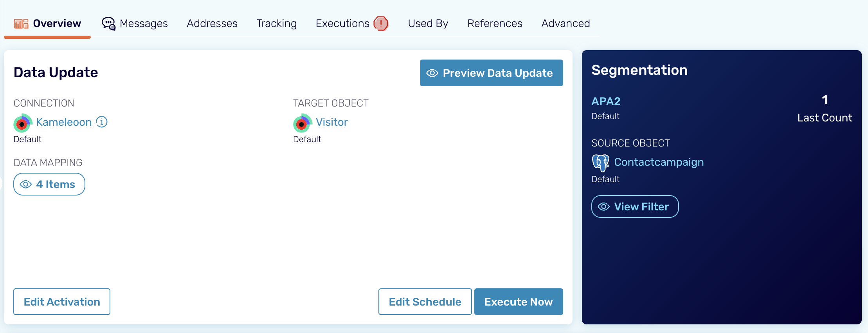Open the Addresses tab

[212, 24]
